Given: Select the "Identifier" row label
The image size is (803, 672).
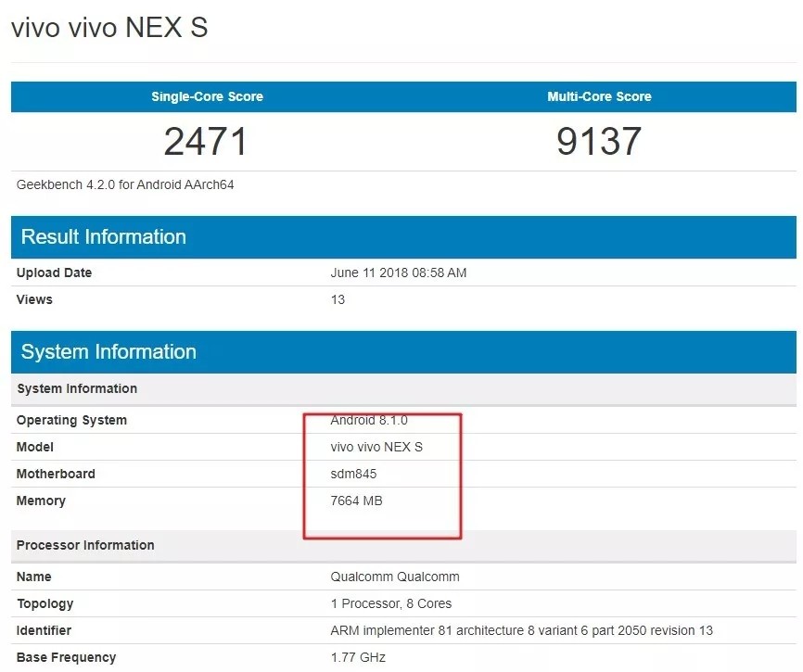Looking at the screenshot, I should tap(44, 630).
